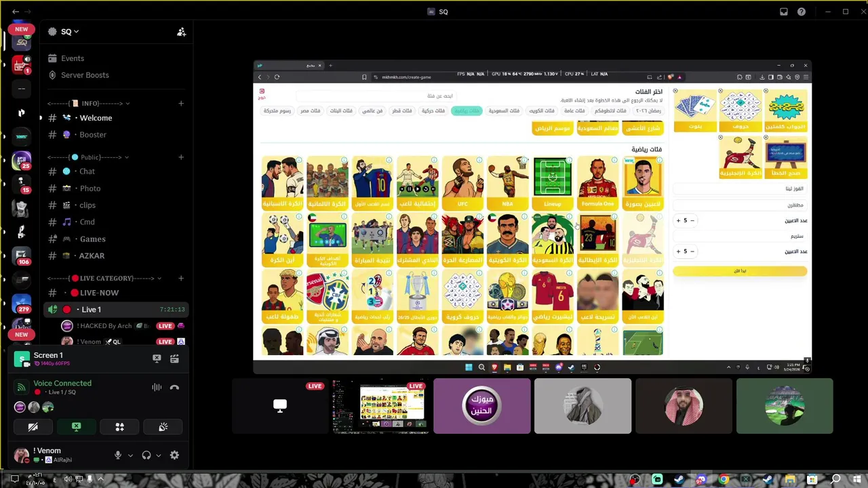Viewport: 868px width, 488px height.
Task: Select the NBA category card in stream
Action: (507, 183)
